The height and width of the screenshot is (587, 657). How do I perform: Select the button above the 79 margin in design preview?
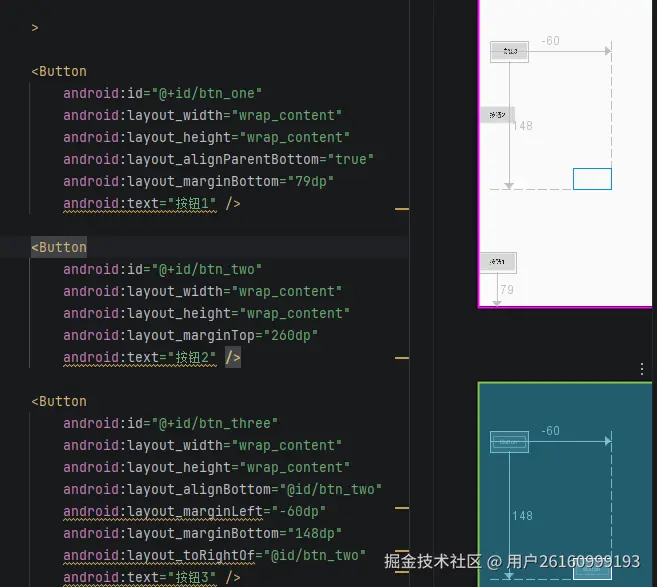498,263
